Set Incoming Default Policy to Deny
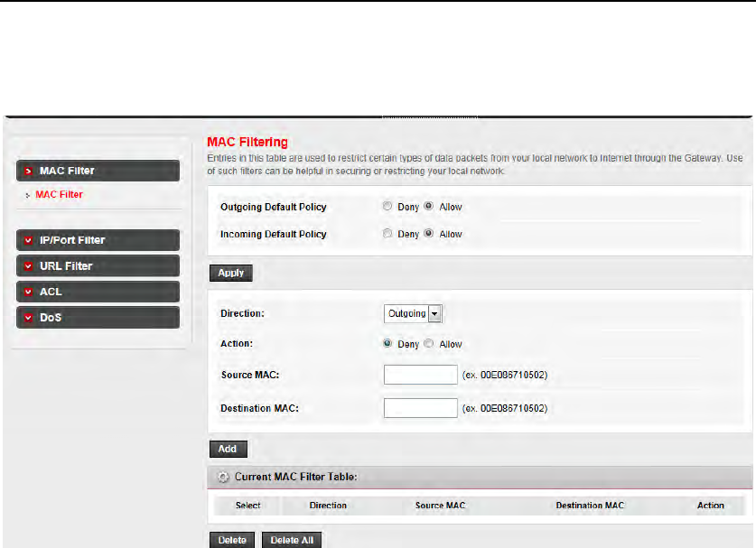The image size is (756, 548). pos(387,233)
